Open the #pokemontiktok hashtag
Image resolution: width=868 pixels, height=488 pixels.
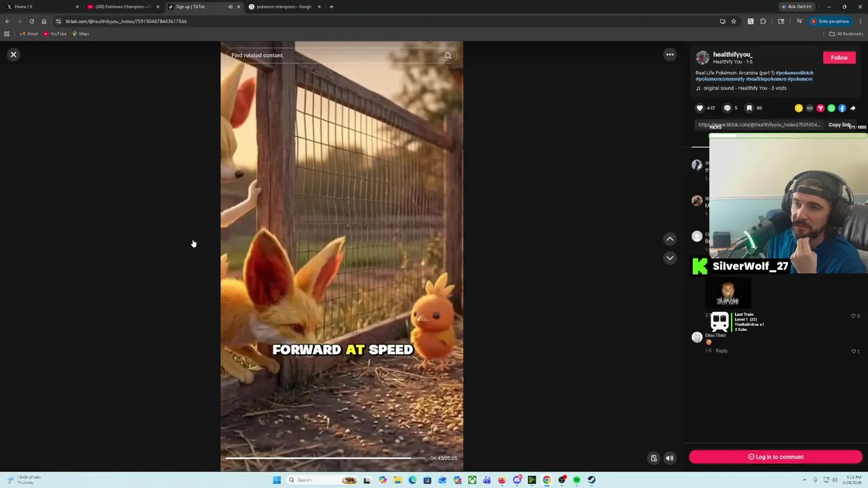click(794, 73)
